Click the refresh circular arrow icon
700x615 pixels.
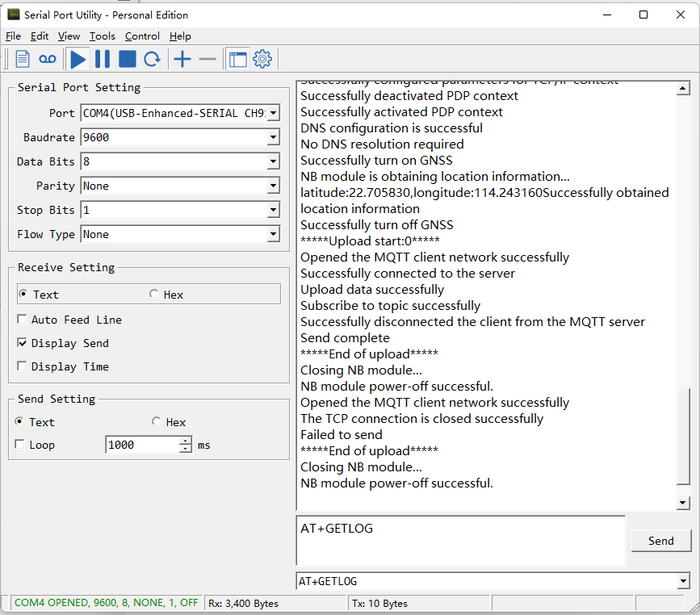(x=153, y=59)
